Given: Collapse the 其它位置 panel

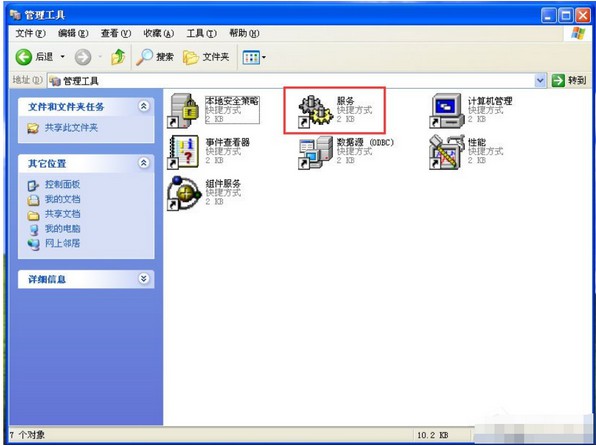Looking at the screenshot, I should [144, 163].
